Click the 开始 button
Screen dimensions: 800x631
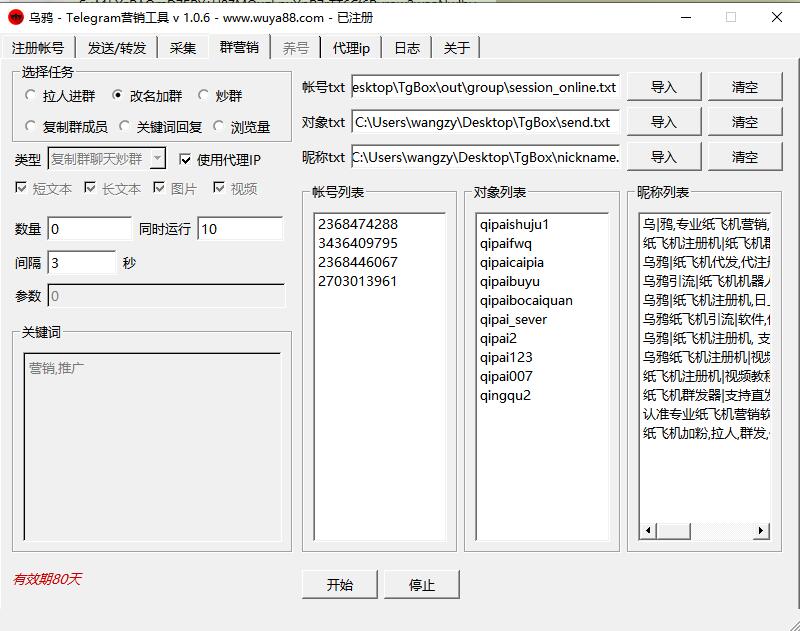[x=340, y=585]
